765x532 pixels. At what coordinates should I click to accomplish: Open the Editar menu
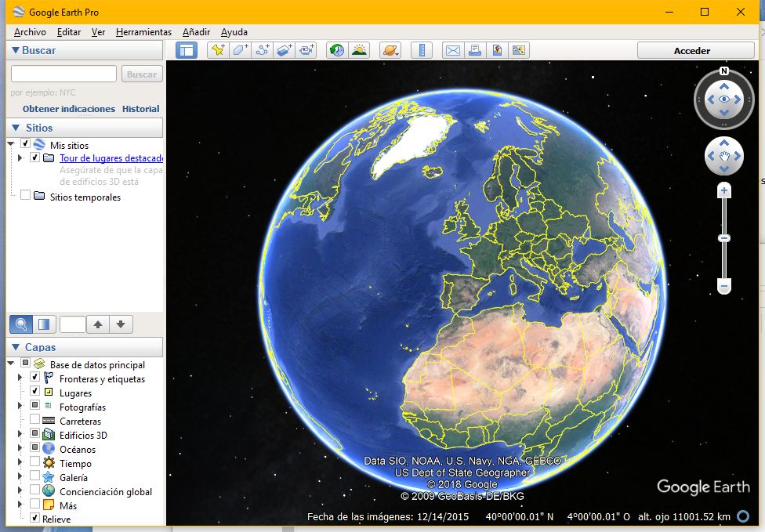[x=69, y=32]
